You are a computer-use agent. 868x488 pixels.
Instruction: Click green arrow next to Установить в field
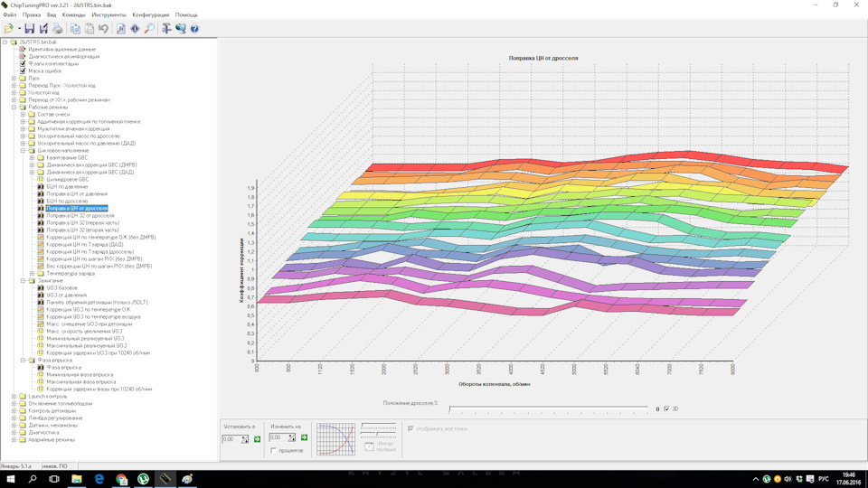pyautogui.click(x=257, y=439)
